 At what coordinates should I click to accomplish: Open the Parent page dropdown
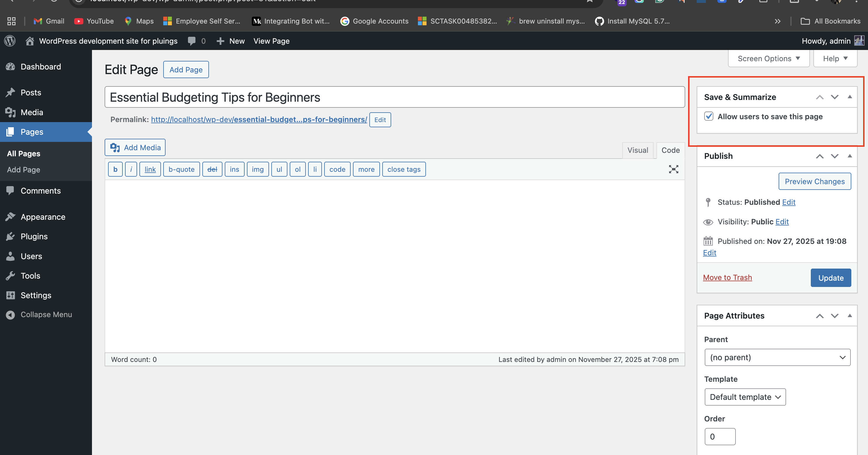point(777,357)
